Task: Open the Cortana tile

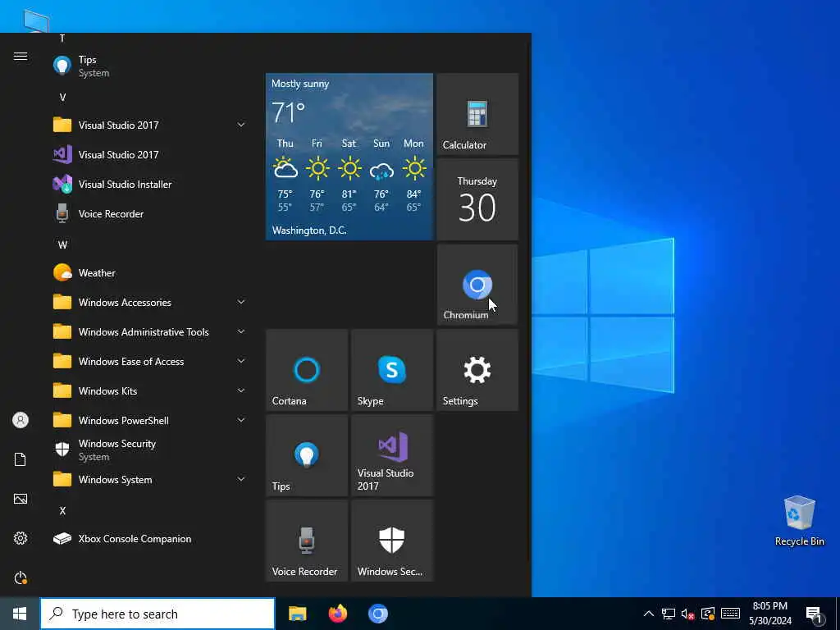Action: tap(307, 370)
